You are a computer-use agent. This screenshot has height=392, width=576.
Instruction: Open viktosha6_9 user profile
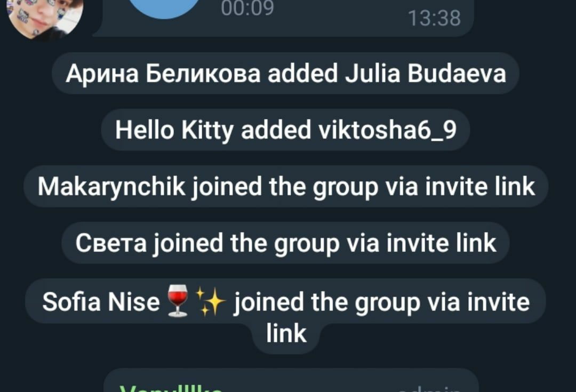[x=388, y=131]
